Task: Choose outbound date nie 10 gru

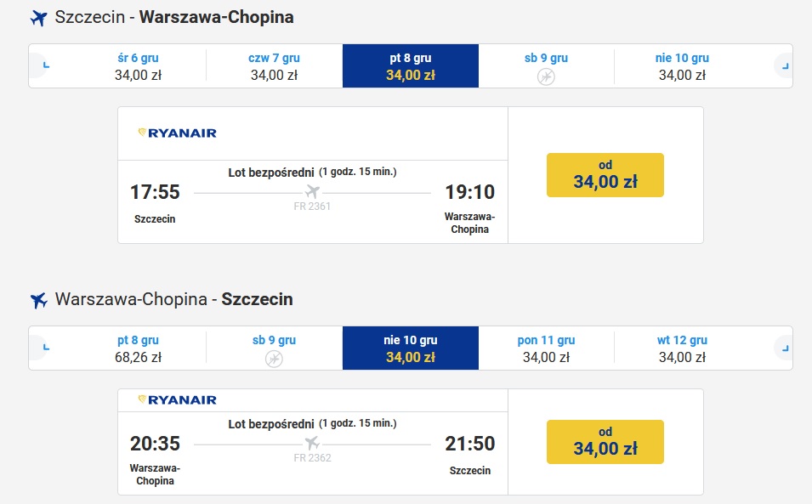Action: pos(682,66)
